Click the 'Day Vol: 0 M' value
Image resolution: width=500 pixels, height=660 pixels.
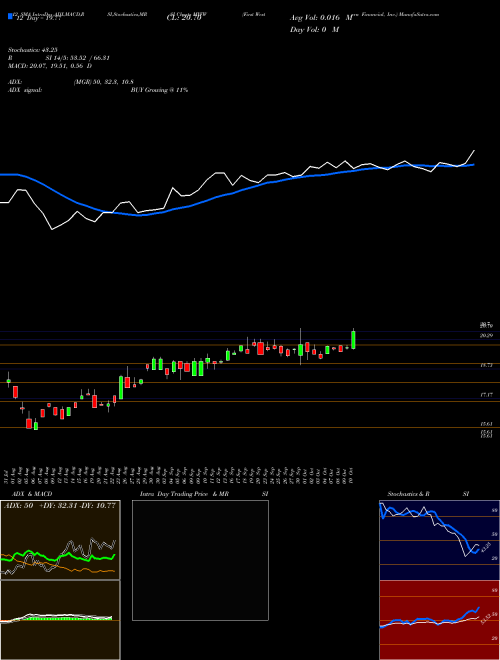point(314,30)
